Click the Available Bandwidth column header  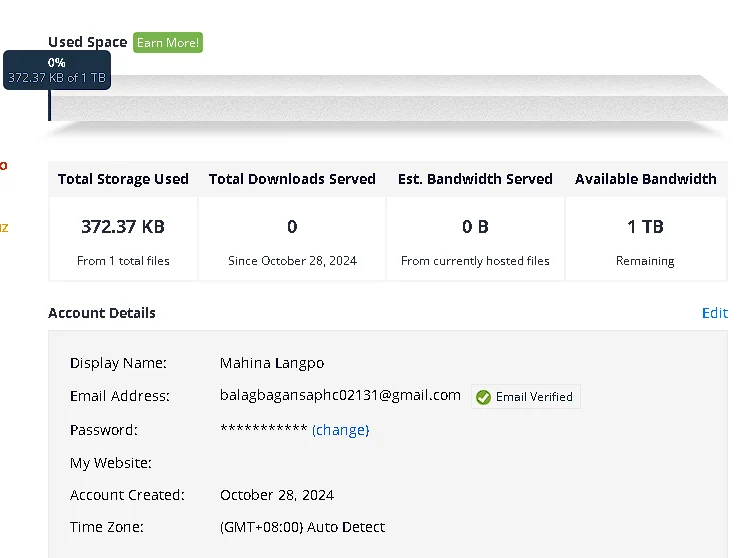(x=646, y=179)
